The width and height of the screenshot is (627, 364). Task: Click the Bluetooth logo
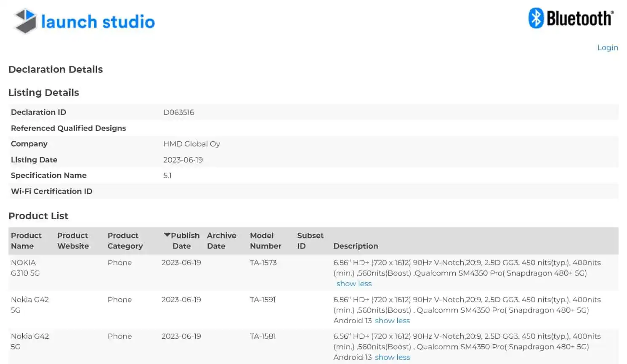pyautogui.click(x=571, y=18)
